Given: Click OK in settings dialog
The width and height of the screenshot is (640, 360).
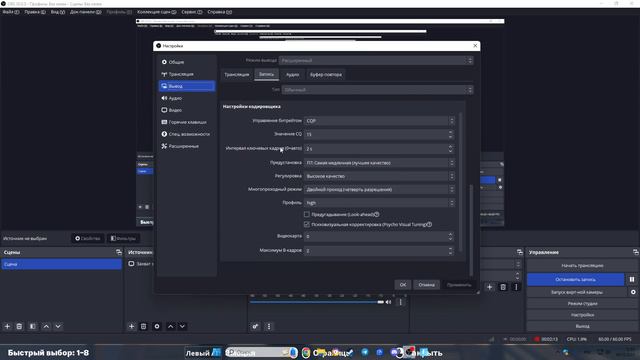Looking at the screenshot, I should coord(403,285).
